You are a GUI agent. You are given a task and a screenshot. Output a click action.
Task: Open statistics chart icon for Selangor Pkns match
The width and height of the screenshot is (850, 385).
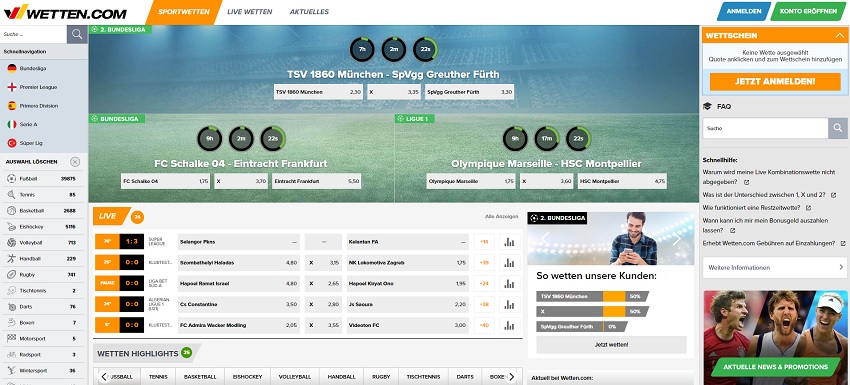[509, 242]
